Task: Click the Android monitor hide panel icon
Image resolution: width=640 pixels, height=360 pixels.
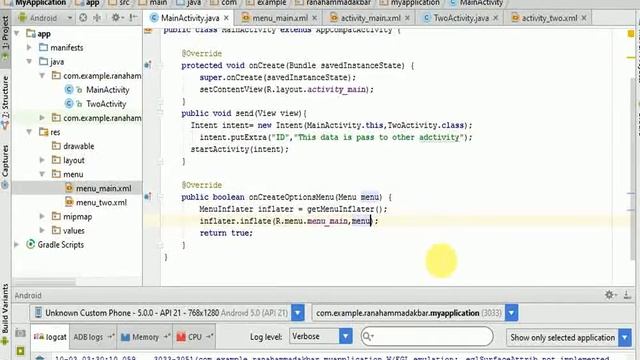Action: tap(627, 295)
